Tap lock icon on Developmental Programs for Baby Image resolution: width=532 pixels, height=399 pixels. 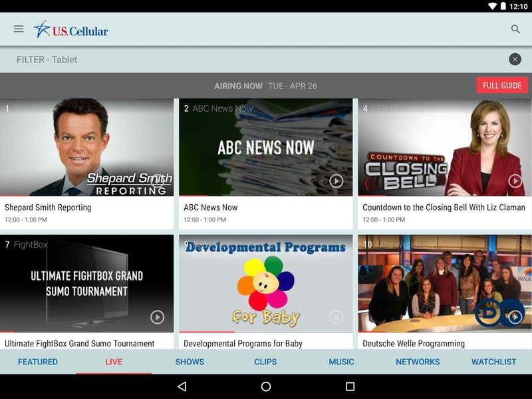coord(336,317)
